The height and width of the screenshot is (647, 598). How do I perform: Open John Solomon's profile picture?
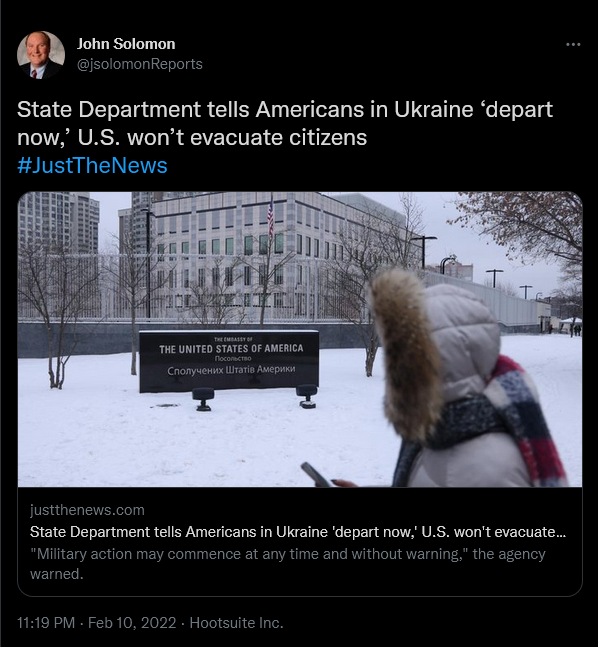pos(41,54)
